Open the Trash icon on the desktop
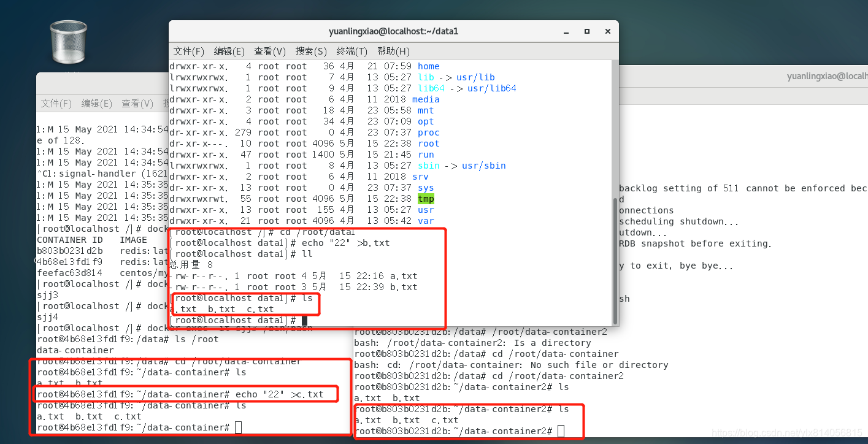 (x=68, y=41)
